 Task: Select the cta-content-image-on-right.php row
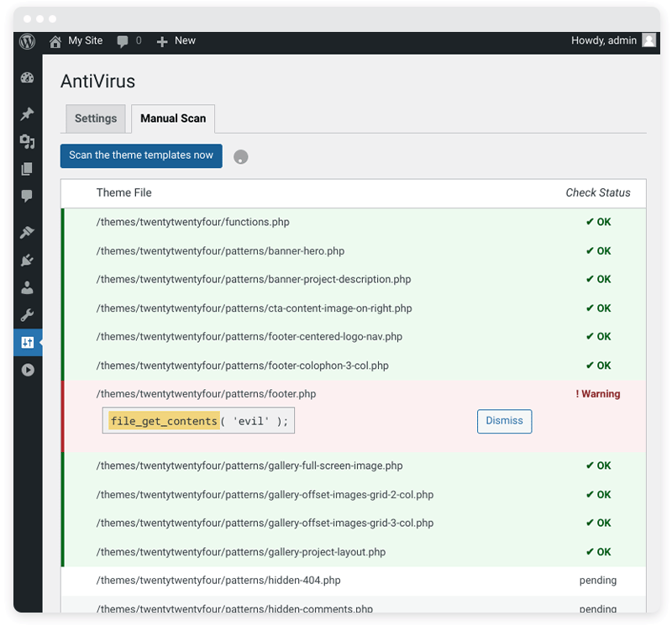click(354, 308)
